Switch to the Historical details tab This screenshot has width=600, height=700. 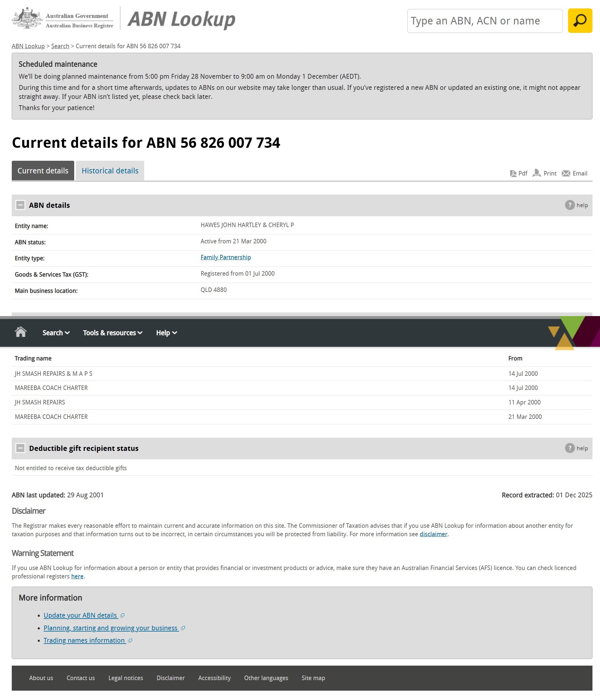pyautogui.click(x=110, y=171)
